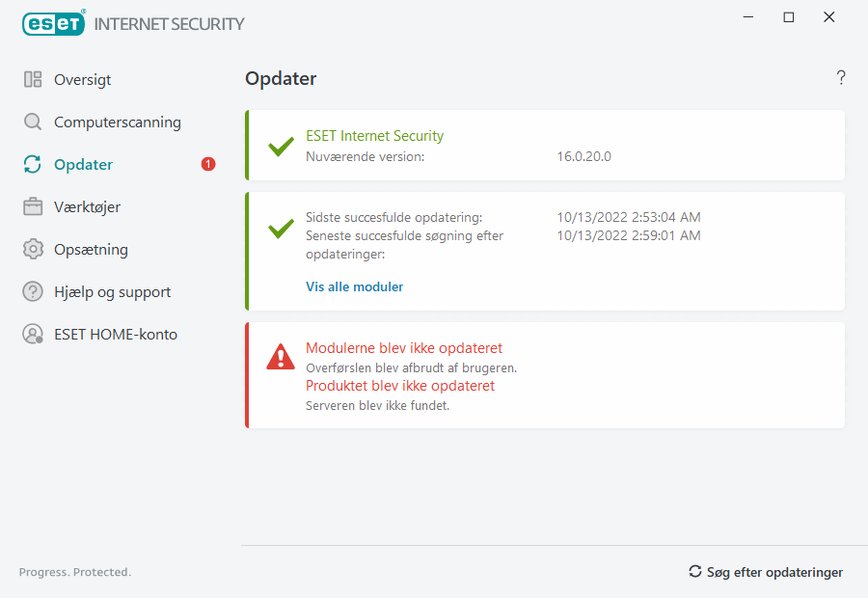Viewport: 868px width, 598px height.
Task: Open the ESET HOME-konto page
Action: pyautogui.click(x=115, y=335)
